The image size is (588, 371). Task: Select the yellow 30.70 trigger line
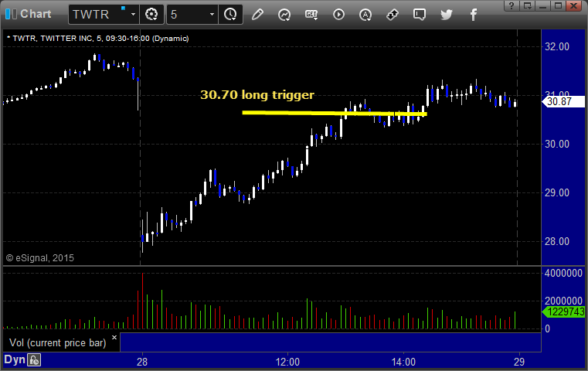[335, 113]
